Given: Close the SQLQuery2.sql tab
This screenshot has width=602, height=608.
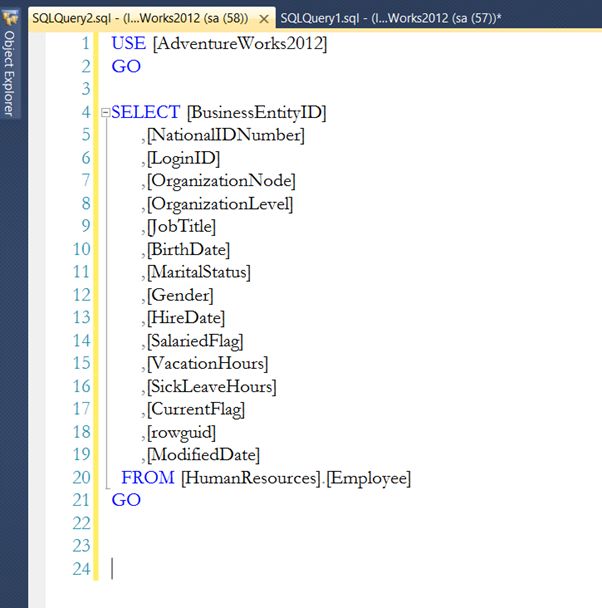Looking at the screenshot, I should [x=264, y=19].
